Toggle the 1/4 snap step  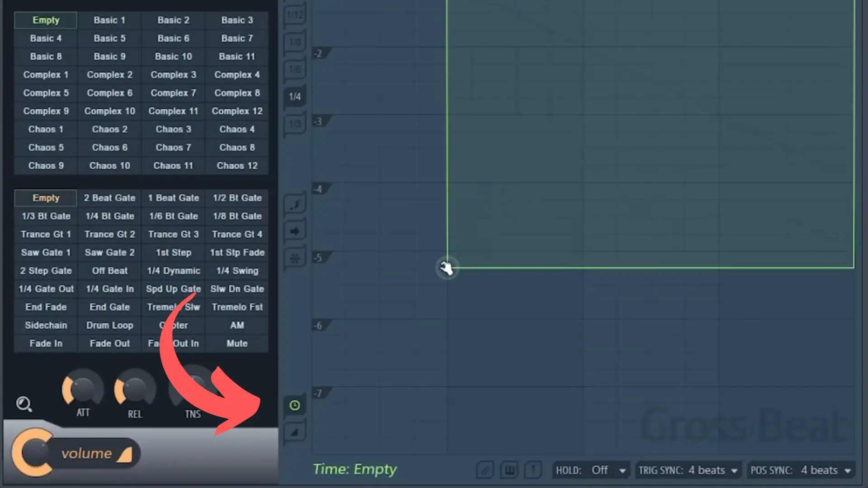(295, 97)
